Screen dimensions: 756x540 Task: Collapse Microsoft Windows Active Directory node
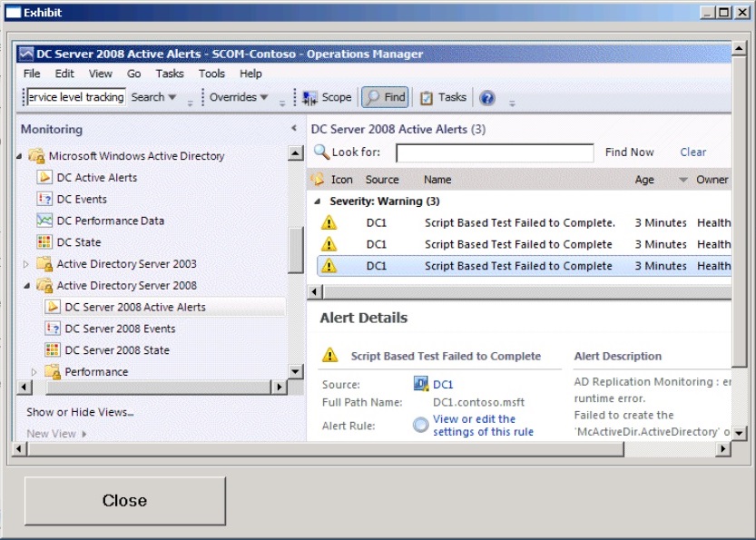(19, 156)
